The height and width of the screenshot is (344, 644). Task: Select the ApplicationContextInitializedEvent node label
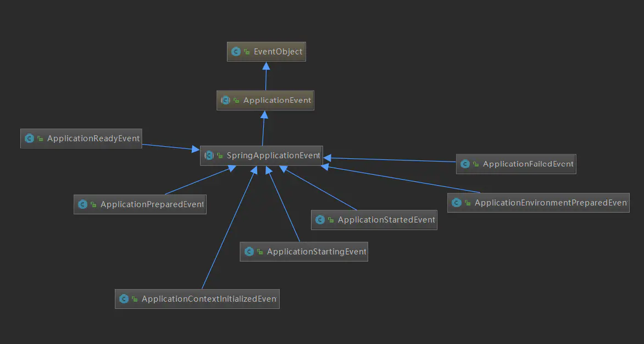click(209, 299)
